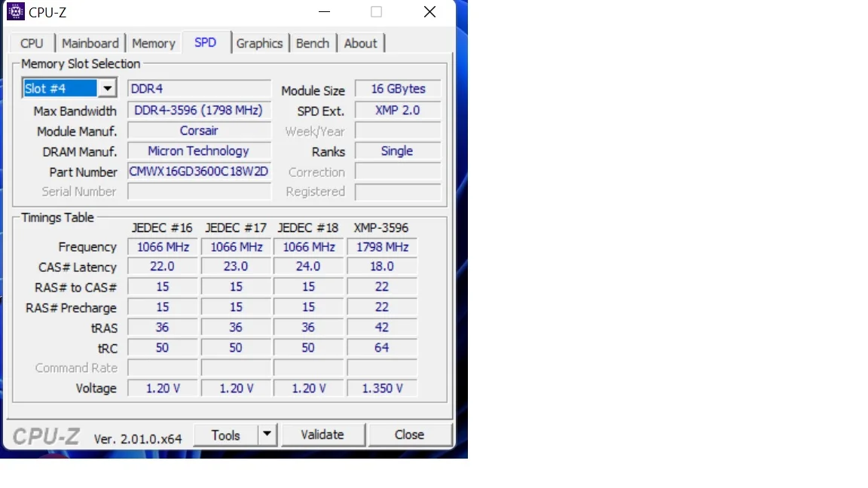Open the About tab
Viewport: 868px width, 488px height.
coord(360,43)
